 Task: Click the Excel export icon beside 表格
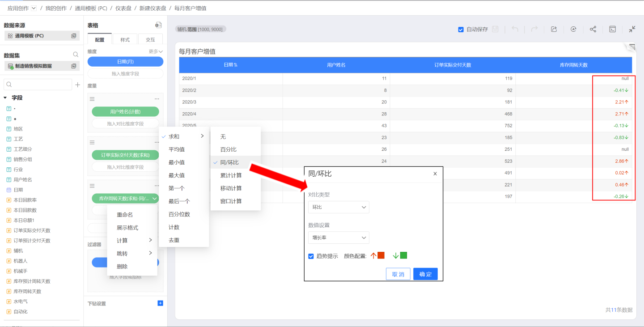pos(158,25)
